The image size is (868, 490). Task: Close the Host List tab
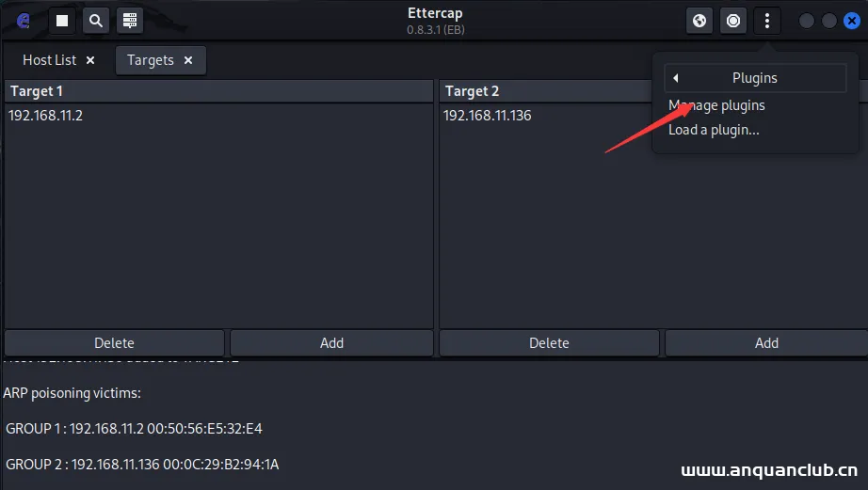coord(90,60)
